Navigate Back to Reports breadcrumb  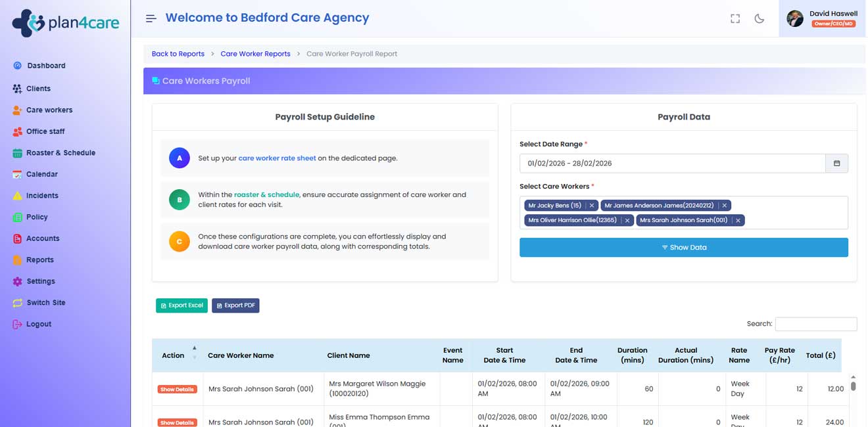(178, 54)
